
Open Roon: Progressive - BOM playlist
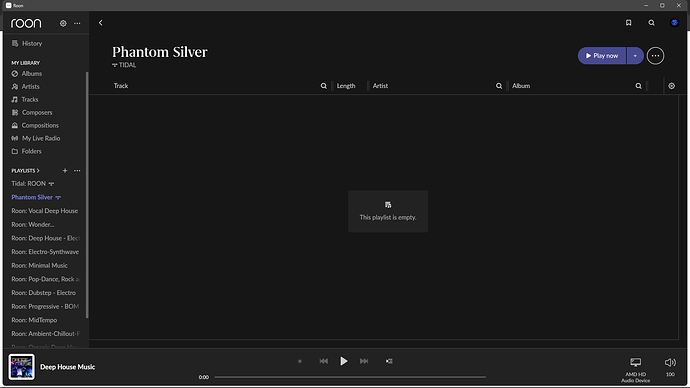tap(45, 306)
